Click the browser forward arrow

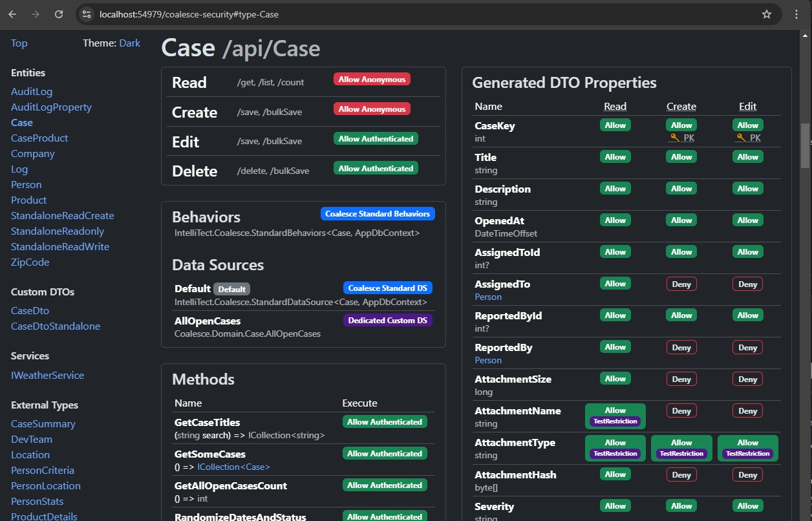pos(36,14)
